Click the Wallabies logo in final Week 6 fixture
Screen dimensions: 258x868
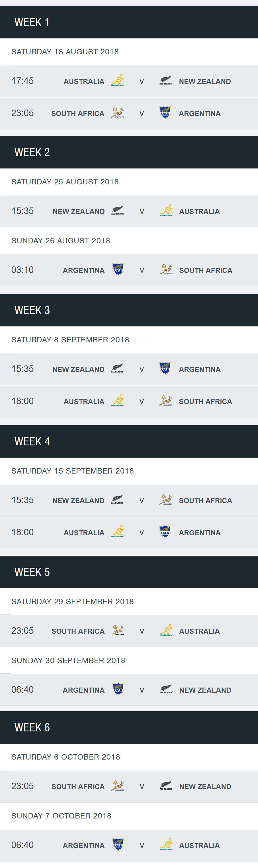pyautogui.click(x=166, y=844)
